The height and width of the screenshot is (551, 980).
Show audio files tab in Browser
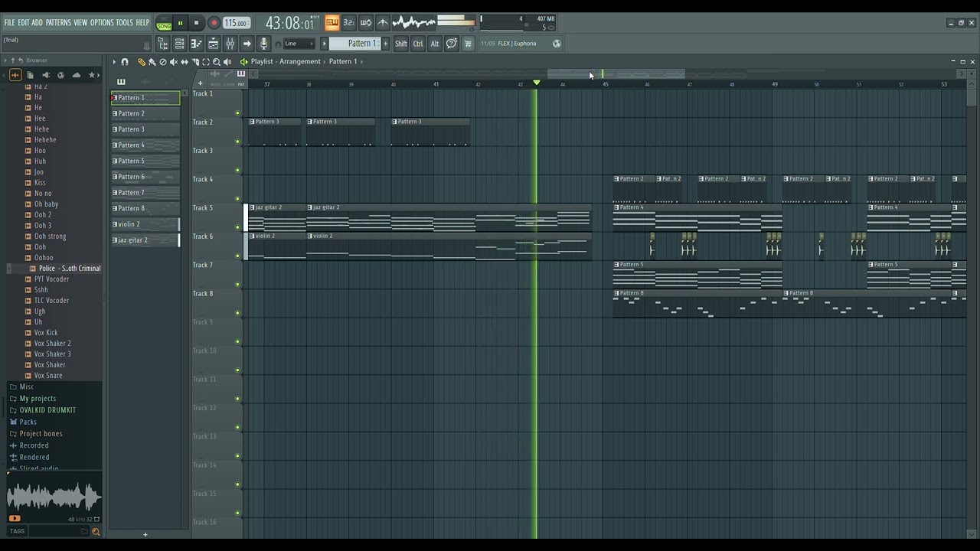[x=15, y=75]
